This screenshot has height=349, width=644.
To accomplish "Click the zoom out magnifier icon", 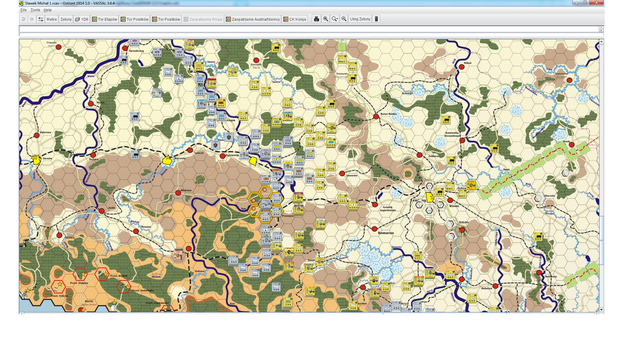I will tap(344, 19).
